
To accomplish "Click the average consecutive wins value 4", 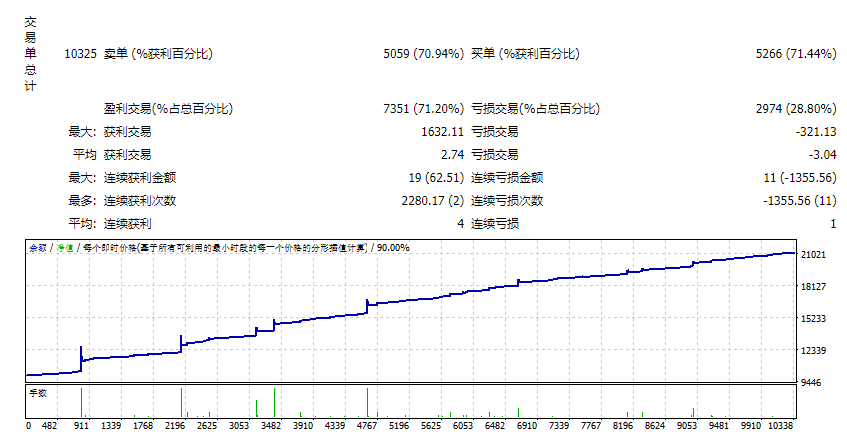I will tap(460, 224).
